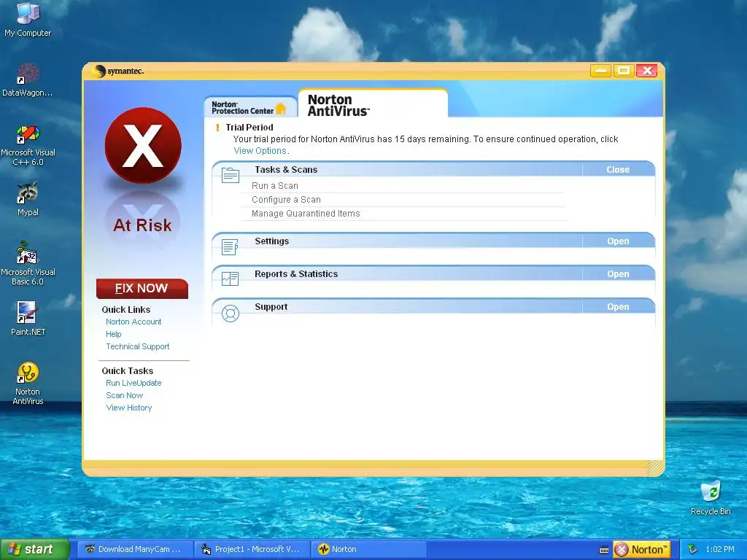Expand the Settings section with Open
The width and height of the screenshot is (747, 560).
618,241
